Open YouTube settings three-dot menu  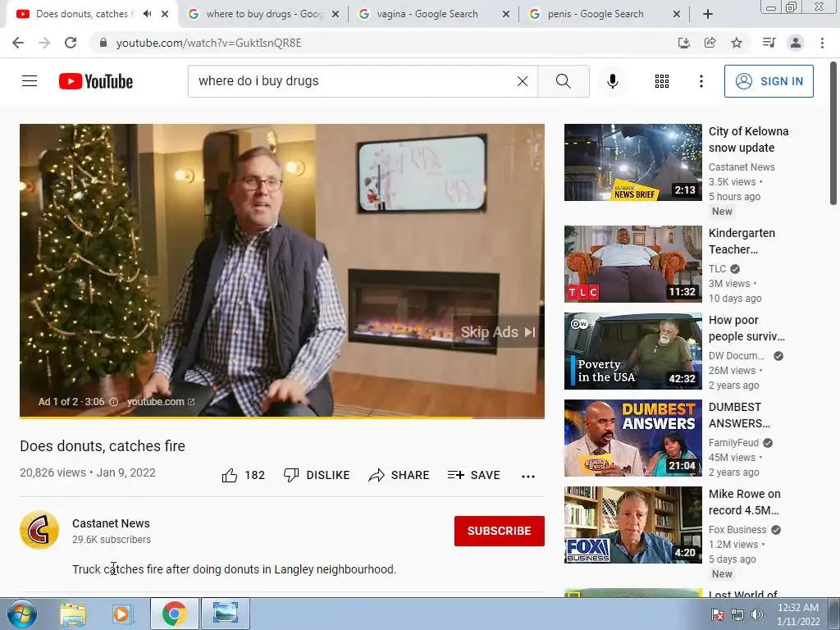click(701, 81)
